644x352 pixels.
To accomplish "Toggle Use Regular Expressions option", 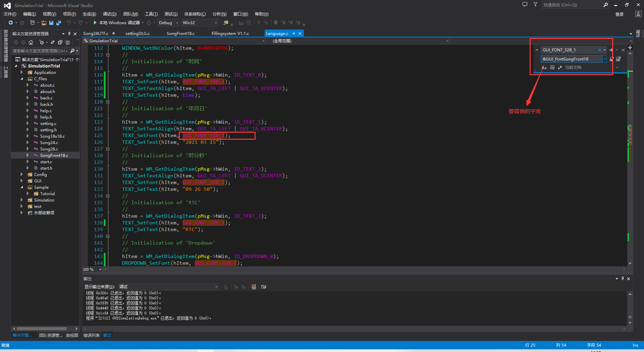I will point(560,68).
